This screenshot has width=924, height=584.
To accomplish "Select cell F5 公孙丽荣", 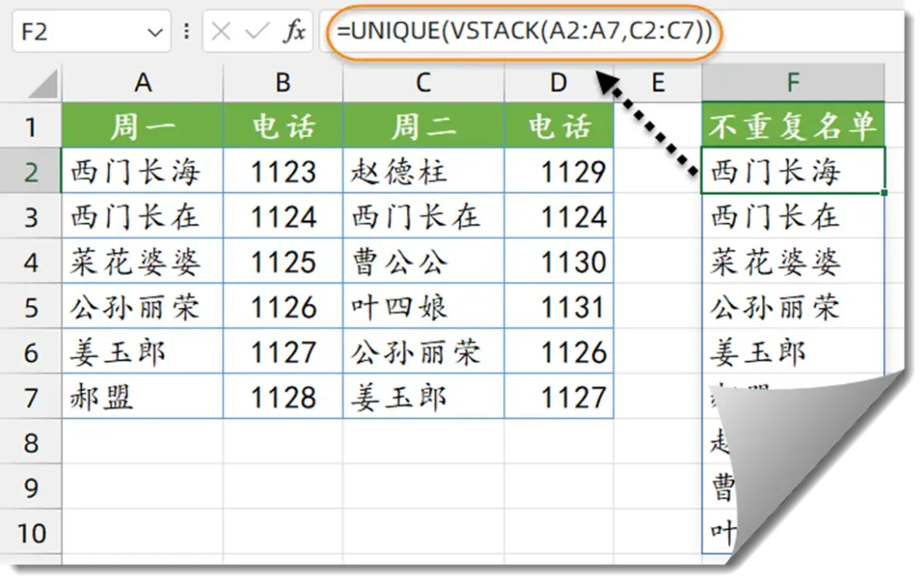I will (793, 307).
